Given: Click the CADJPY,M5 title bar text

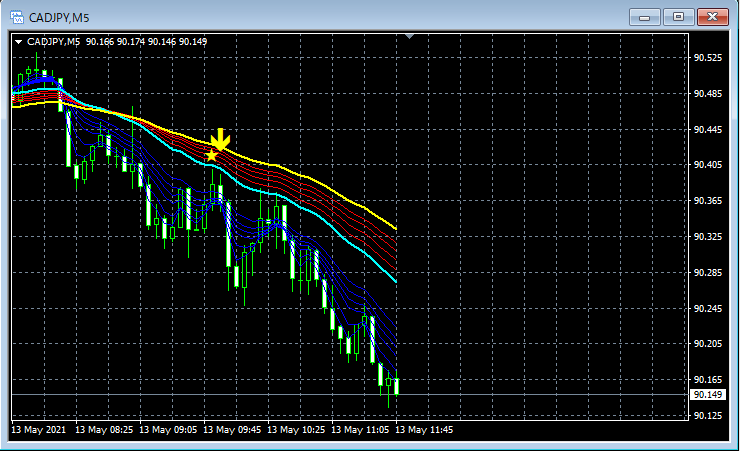Looking at the screenshot, I should (x=59, y=18).
